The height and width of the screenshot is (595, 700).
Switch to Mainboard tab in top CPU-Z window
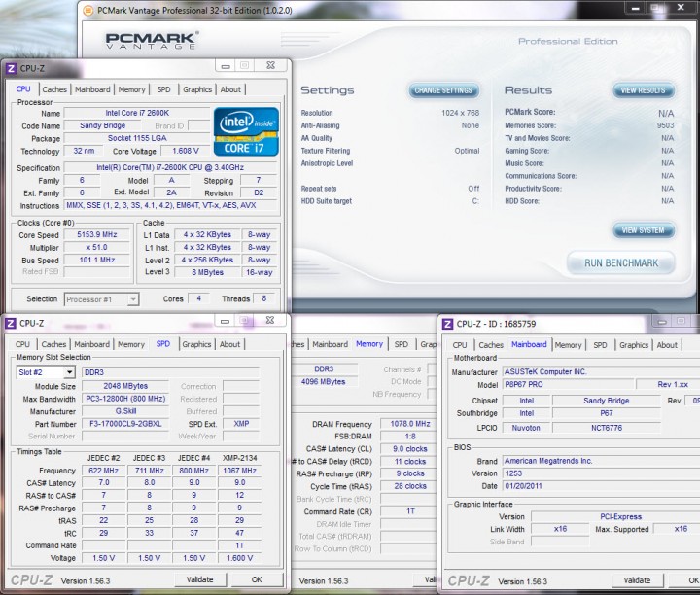coord(92,89)
